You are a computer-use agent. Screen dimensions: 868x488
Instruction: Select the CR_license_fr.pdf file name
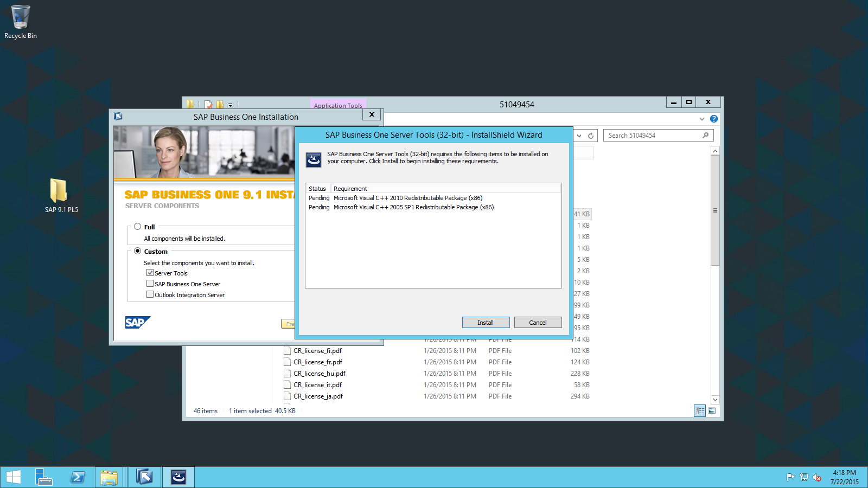318,362
